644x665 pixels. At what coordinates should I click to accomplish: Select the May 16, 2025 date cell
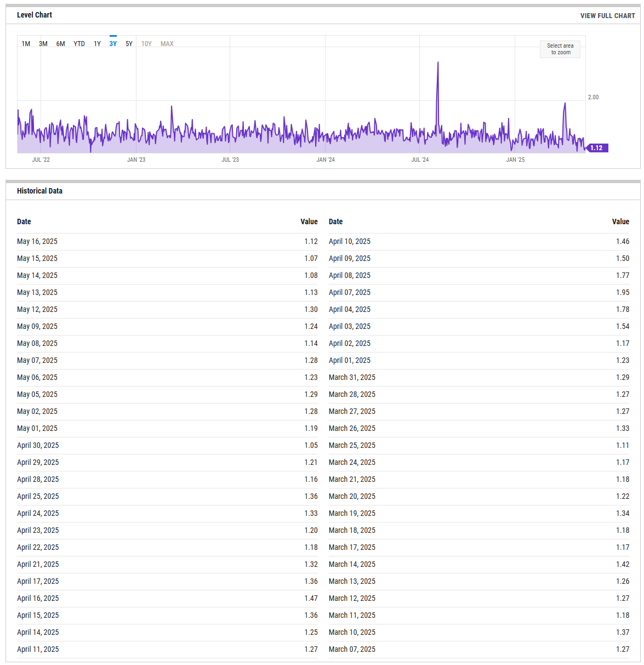(37, 242)
